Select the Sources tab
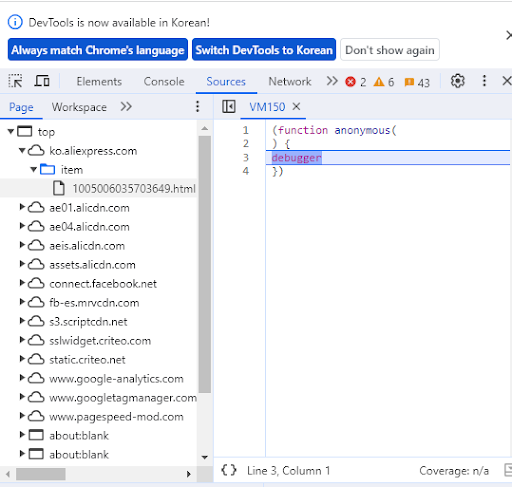The width and height of the screenshot is (512, 487). pyautogui.click(x=226, y=82)
